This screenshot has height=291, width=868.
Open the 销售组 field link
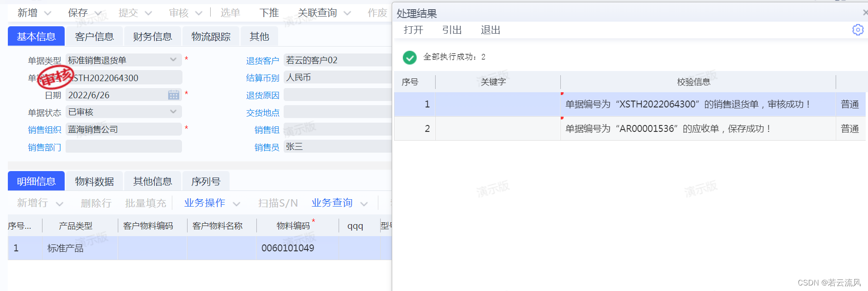pyautogui.click(x=267, y=130)
